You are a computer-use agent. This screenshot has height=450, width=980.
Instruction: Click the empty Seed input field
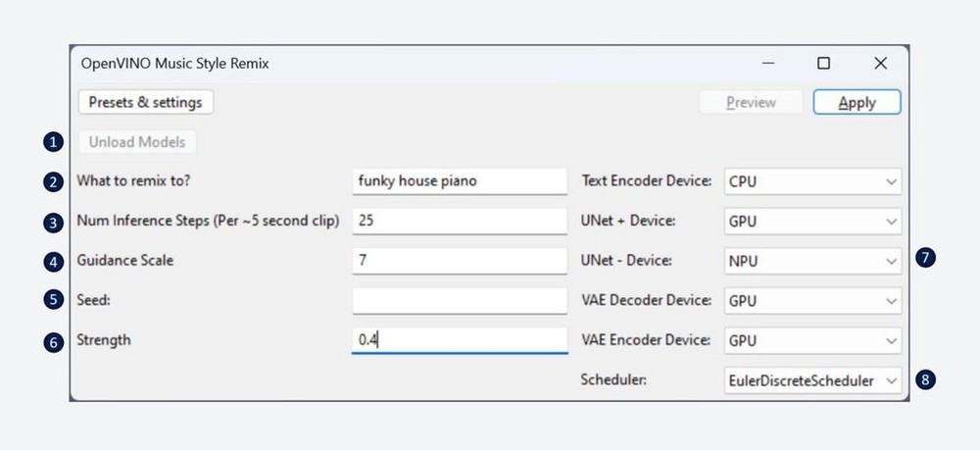459,300
